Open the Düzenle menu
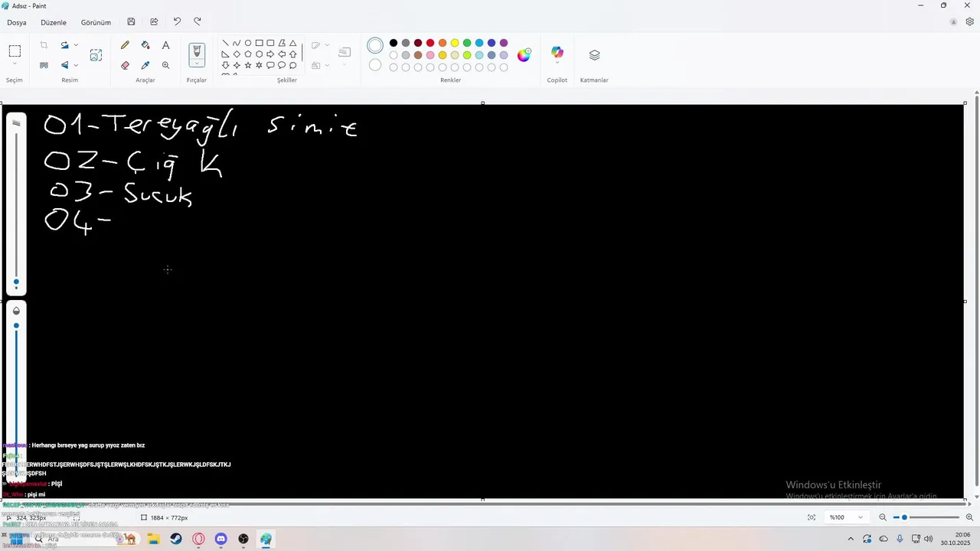Screen dimensions: 980x551 (x=54, y=22)
